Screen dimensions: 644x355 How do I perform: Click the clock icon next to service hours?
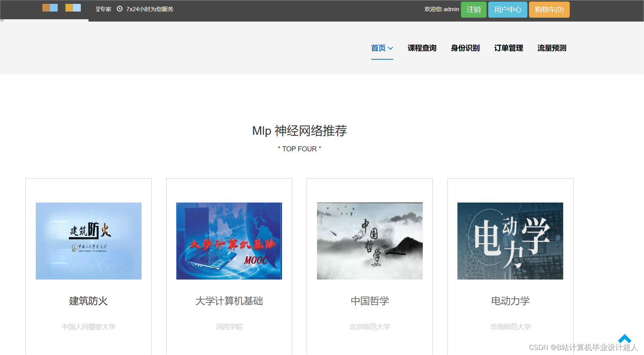point(120,9)
